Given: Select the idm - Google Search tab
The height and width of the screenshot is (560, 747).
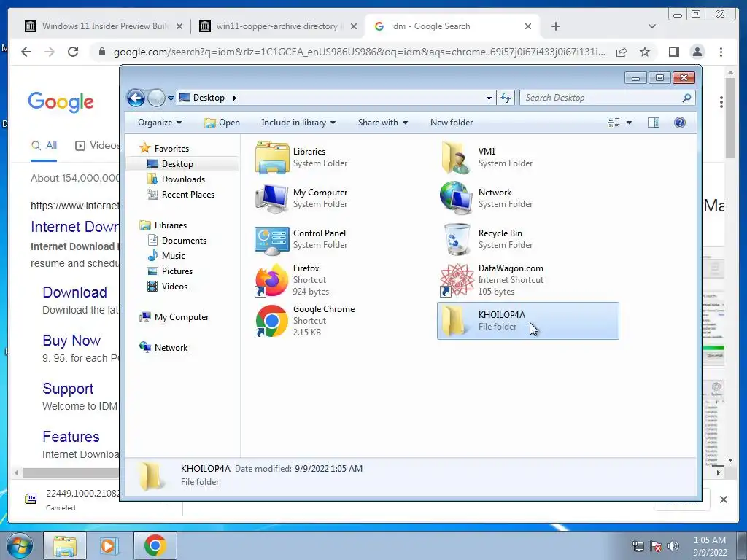Looking at the screenshot, I should click(452, 26).
